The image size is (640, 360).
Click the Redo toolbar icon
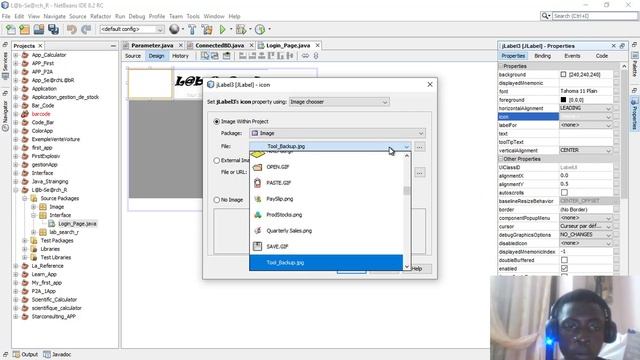coord(86,29)
